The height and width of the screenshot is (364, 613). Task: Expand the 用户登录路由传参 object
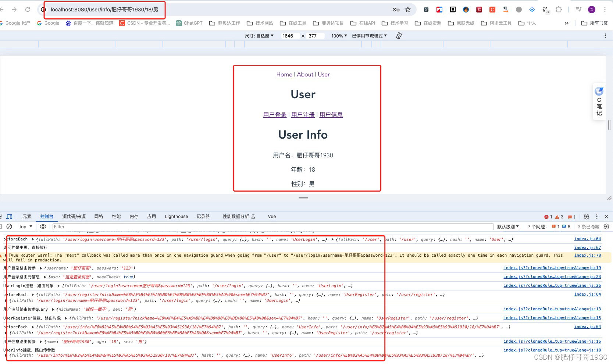coord(41,268)
